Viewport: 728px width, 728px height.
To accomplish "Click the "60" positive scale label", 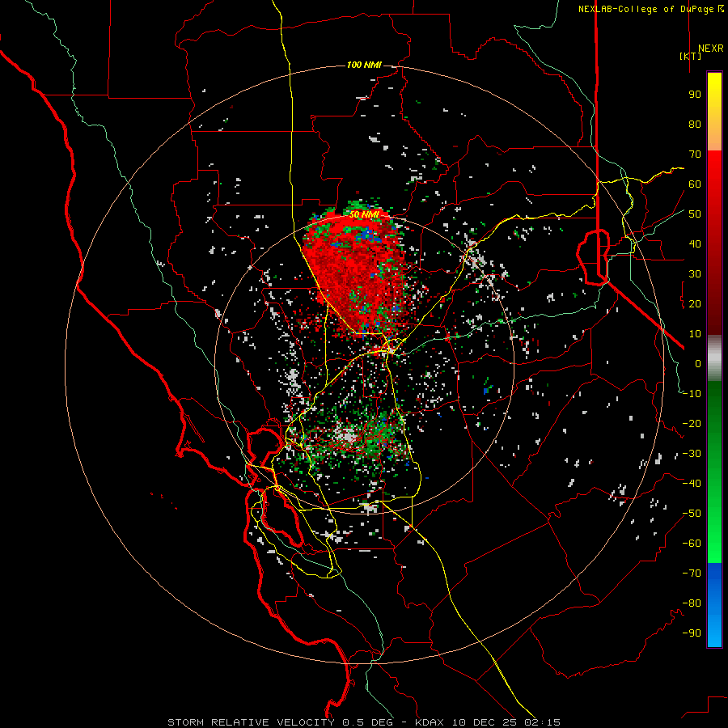I will 695,184.
